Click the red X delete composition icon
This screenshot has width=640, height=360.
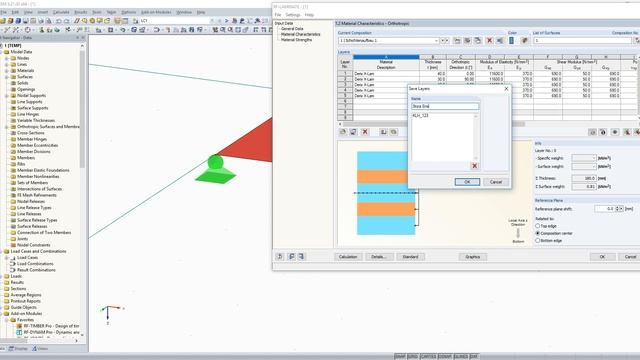click(x=489, y=40)
